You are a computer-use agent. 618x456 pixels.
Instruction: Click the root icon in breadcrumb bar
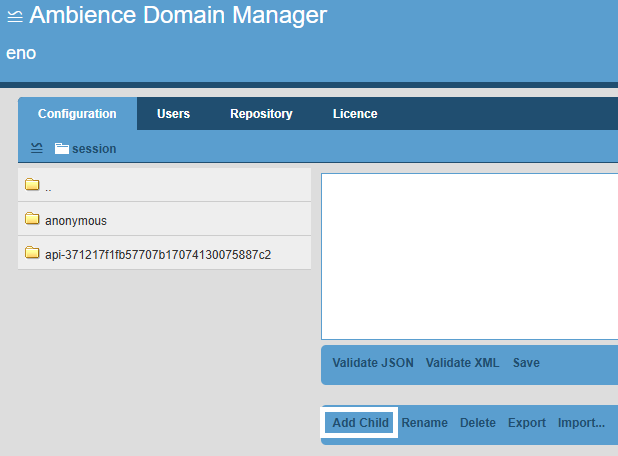(x=37, y=148)
